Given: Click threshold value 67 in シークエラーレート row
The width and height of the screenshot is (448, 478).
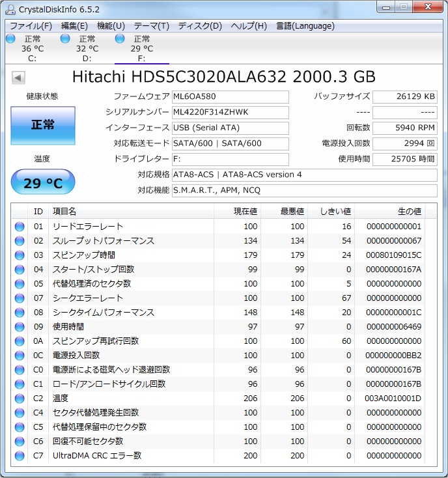Looking at the screenshot, I should [346, 298].
